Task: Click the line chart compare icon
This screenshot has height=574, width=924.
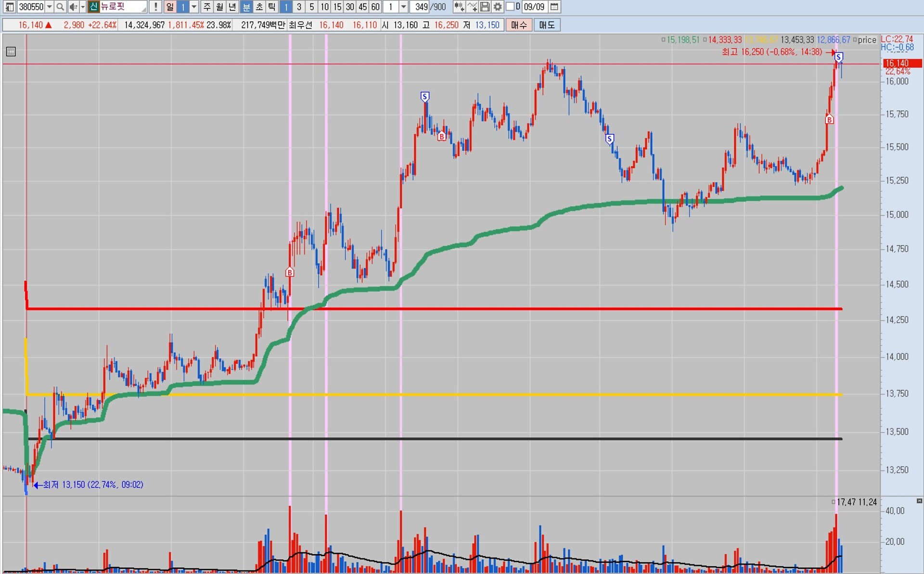Action: 472,7
